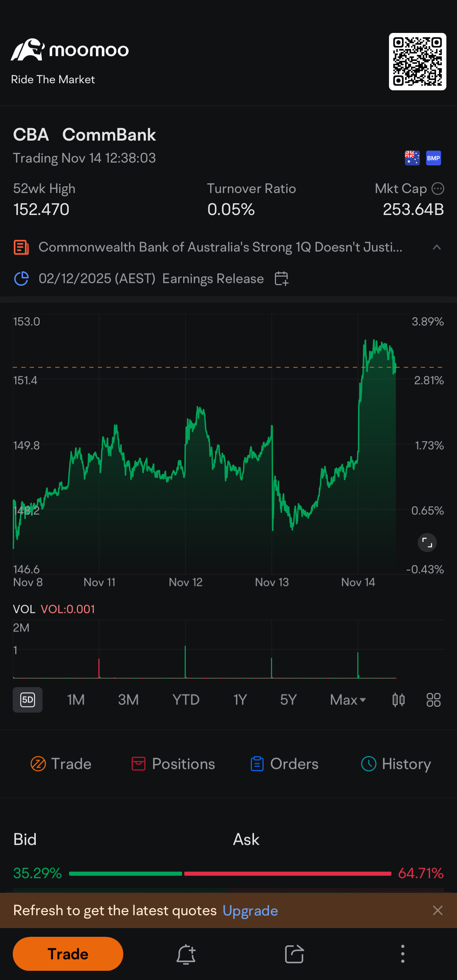Tap the Upgrade link
457x980 pixels.
(x=250, y=911)
